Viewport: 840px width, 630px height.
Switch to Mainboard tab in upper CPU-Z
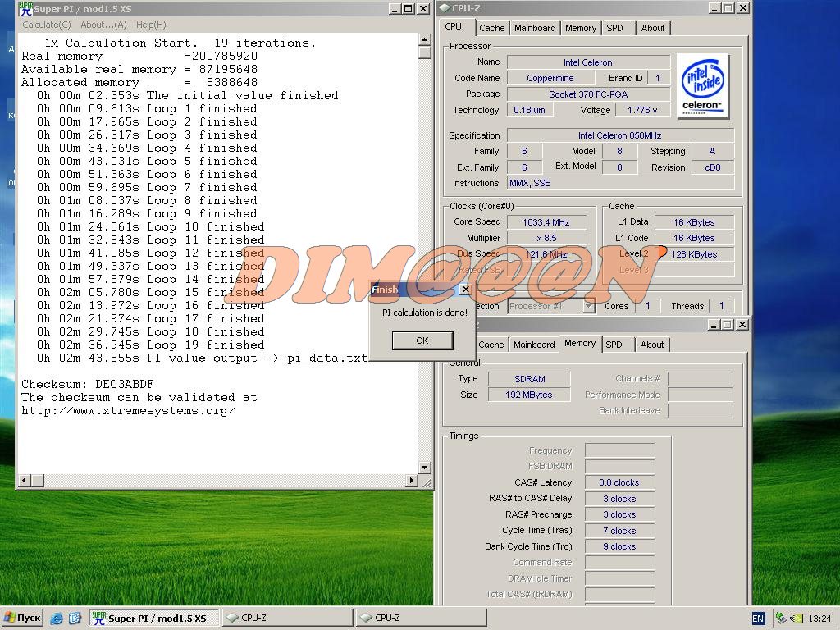[x=535, y=28]
